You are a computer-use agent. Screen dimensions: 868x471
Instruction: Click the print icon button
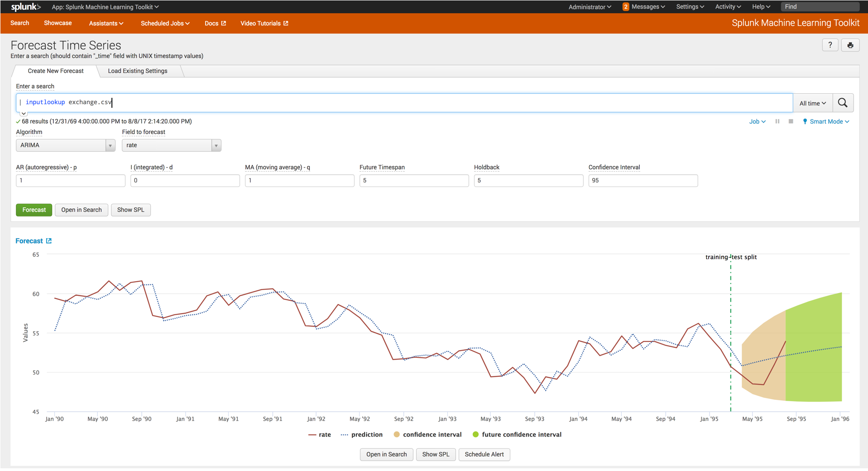click(x=850, y=45)
